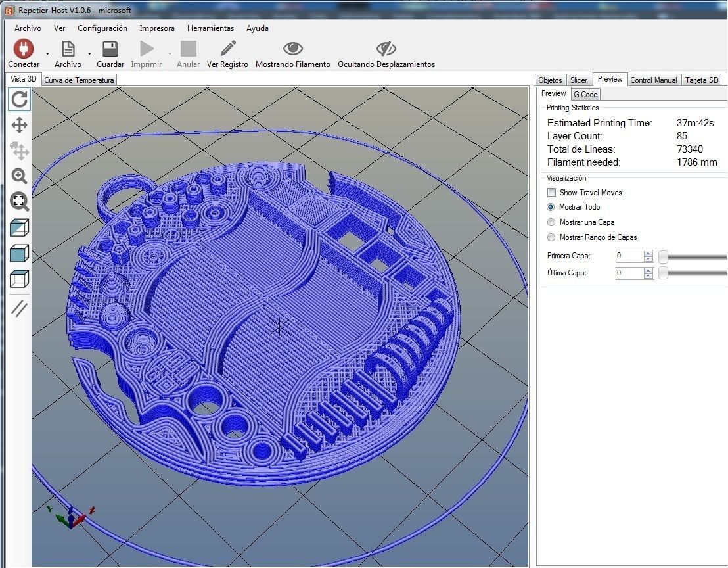Open the Ver menu
Image resolution: width=728 pixels, height=568 pixels.
59,28
